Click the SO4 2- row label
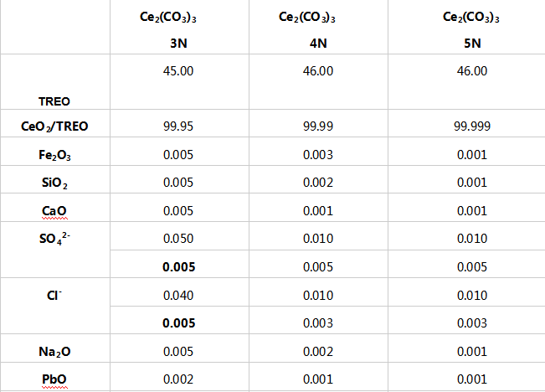Viewport: 545px width, 392px height. [54, 237]
